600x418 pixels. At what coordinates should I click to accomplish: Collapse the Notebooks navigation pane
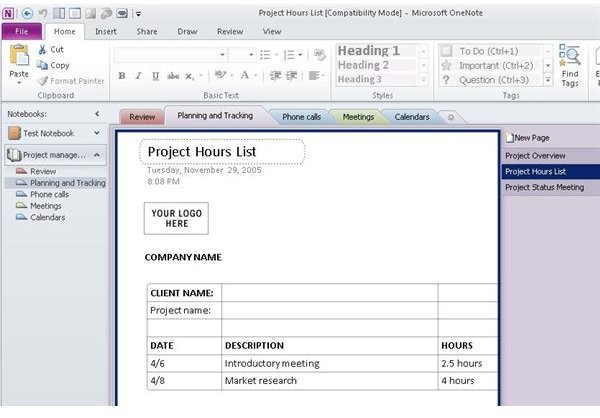[x=97, y=114]
